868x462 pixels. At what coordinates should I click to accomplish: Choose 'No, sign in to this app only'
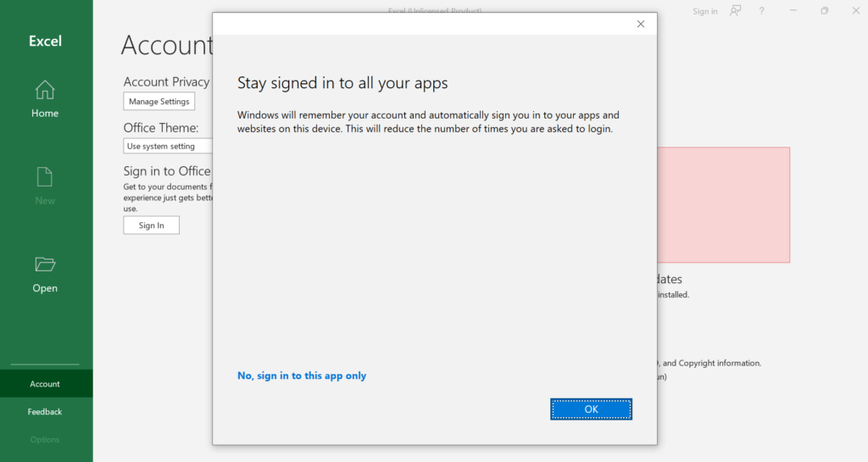302,376
